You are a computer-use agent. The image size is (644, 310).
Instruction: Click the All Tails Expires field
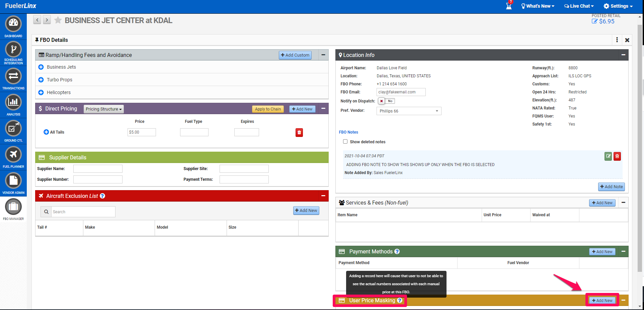tap(247, 132)
